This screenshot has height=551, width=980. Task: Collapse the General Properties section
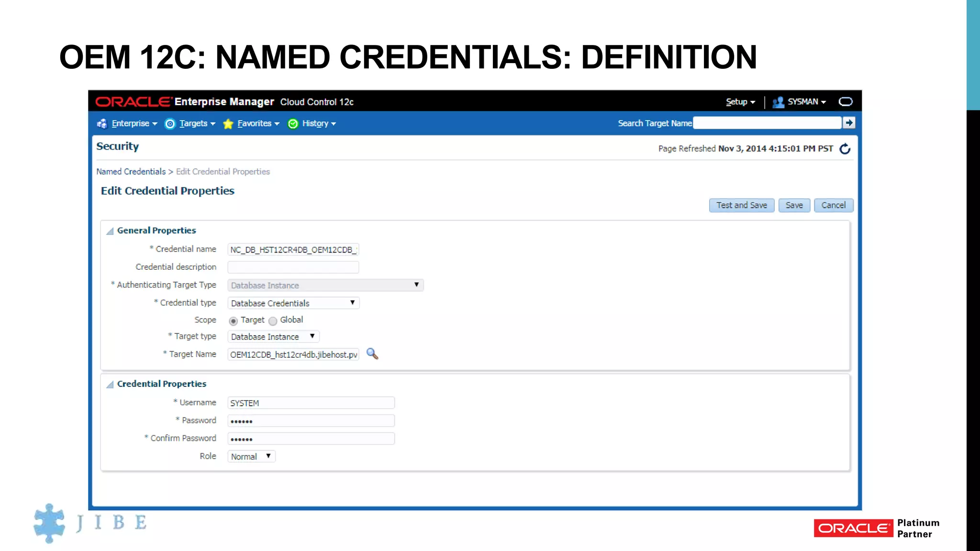point(110,231)
